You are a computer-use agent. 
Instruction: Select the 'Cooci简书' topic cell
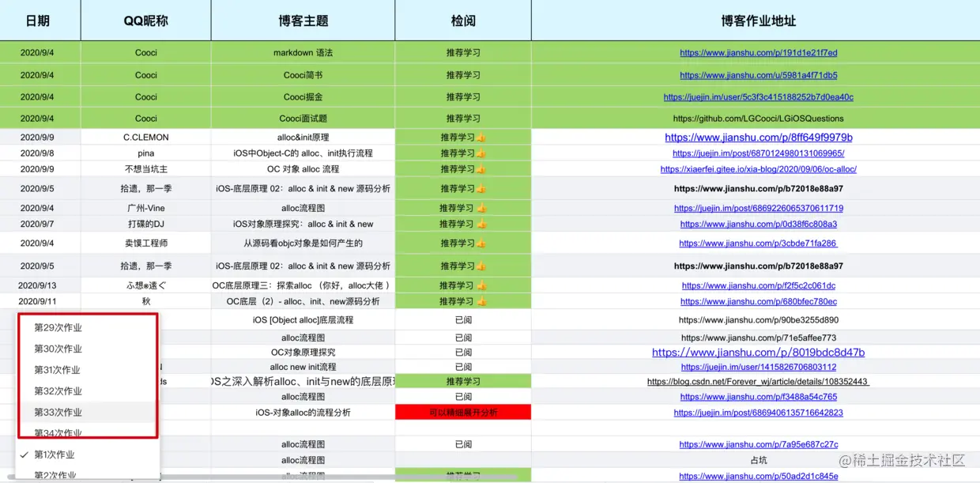[303, 75]
